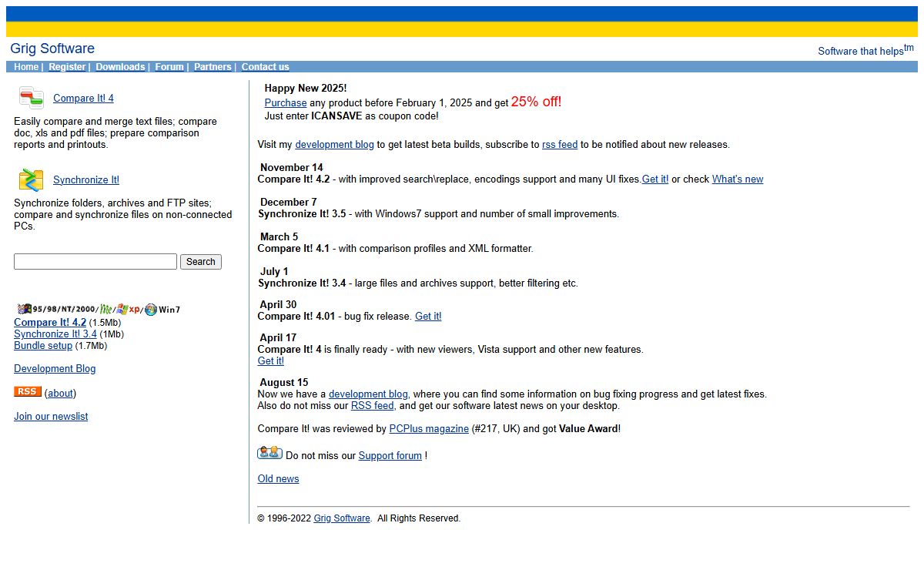Click Get it! for Compare It! 4.01

pyautogui.click(x=428, y=317)
